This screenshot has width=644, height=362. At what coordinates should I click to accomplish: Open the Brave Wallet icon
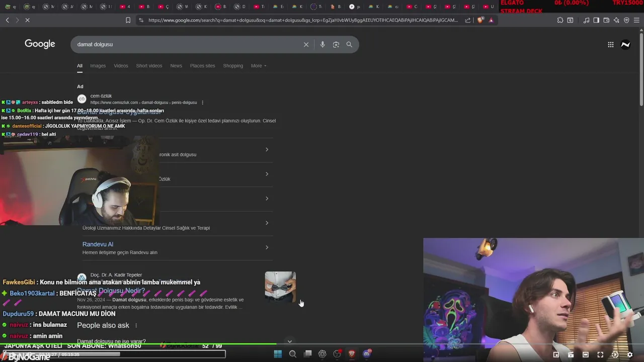(x=606, y=20)
